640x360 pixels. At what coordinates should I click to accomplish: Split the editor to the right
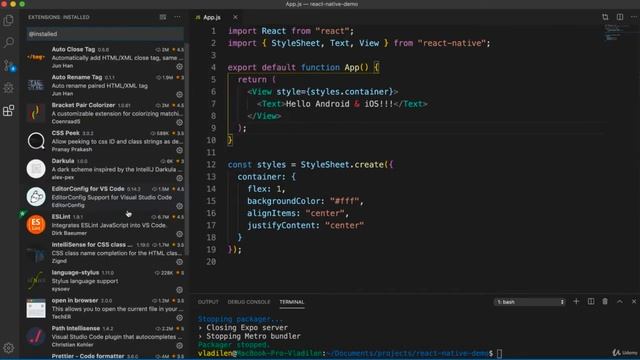[x=620, y=17]
